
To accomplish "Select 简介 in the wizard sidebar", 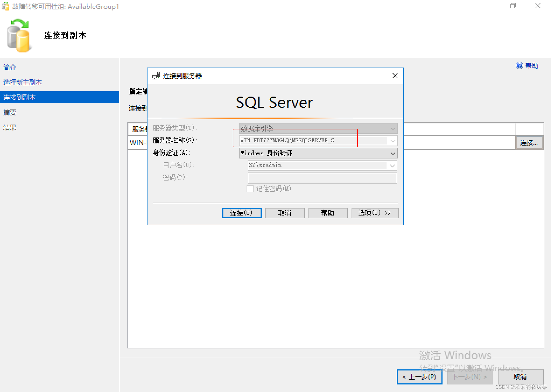I will [10, 67].
